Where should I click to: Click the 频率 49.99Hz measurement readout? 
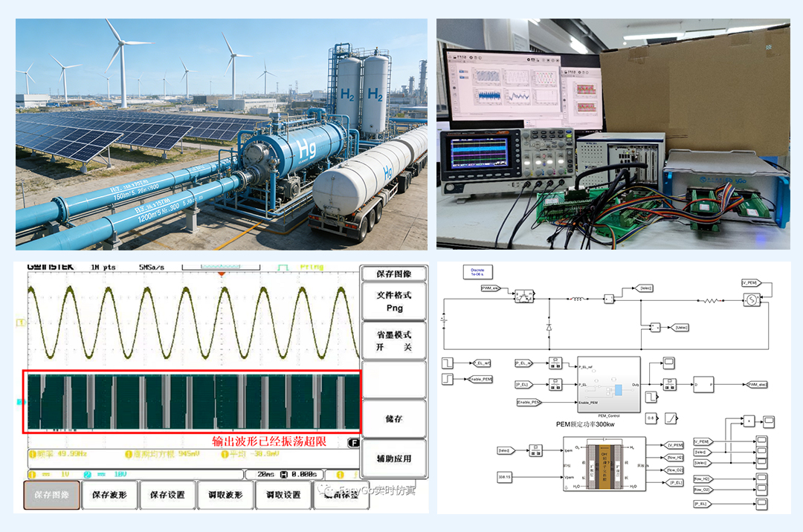pyautogui.click(x=58, y=454)
